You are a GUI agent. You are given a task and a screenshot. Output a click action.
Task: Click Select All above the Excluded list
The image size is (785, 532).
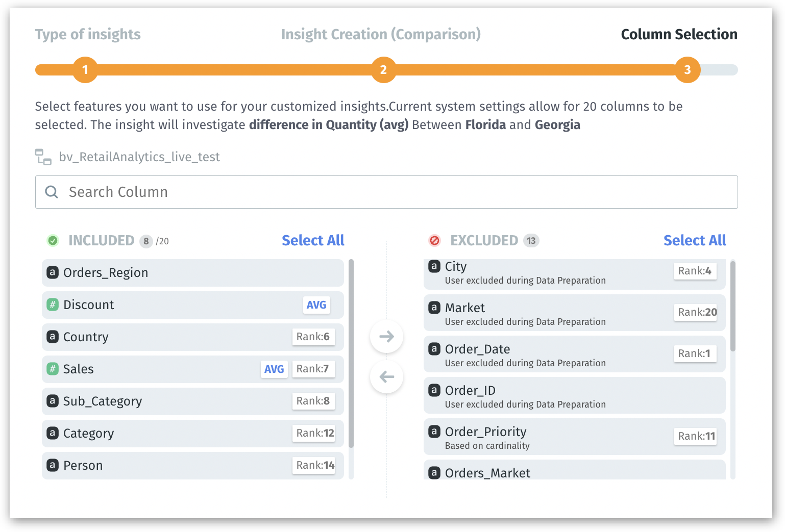click(x=695, y=240)
